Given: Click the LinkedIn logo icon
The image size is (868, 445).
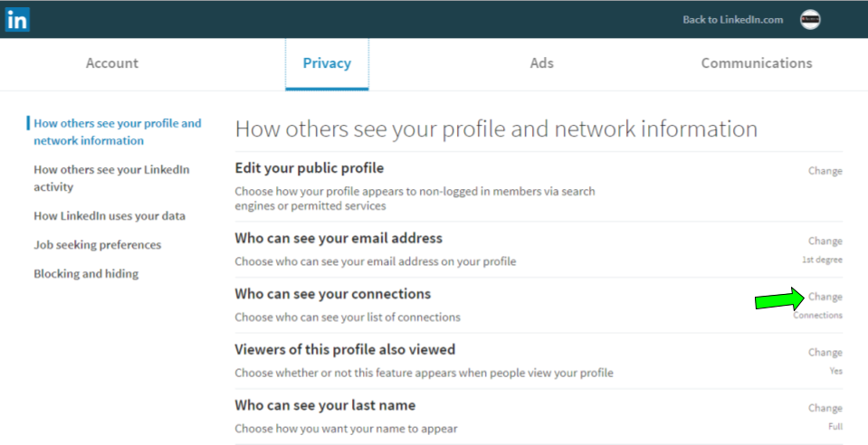Looking at the screenshot, I should tap(16, 19).
